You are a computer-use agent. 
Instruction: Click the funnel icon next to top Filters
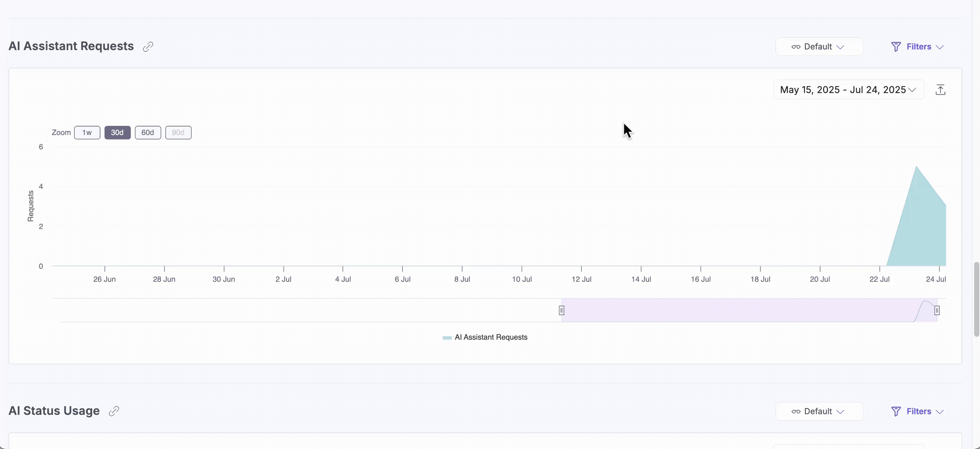coord(896,47)
